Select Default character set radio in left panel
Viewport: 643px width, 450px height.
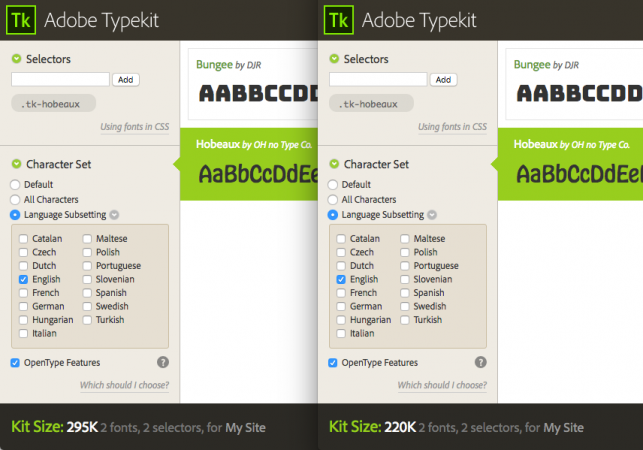(15, 185)
